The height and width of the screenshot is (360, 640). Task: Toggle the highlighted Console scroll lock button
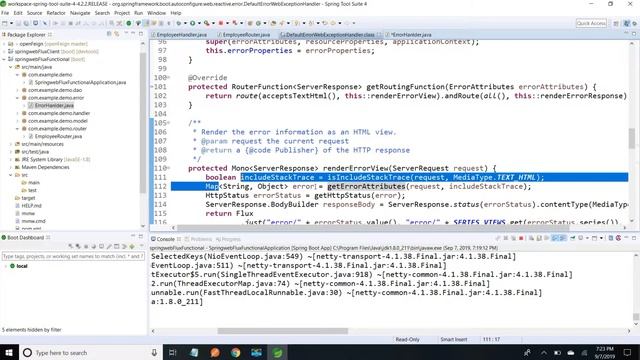tap(555, 238)
